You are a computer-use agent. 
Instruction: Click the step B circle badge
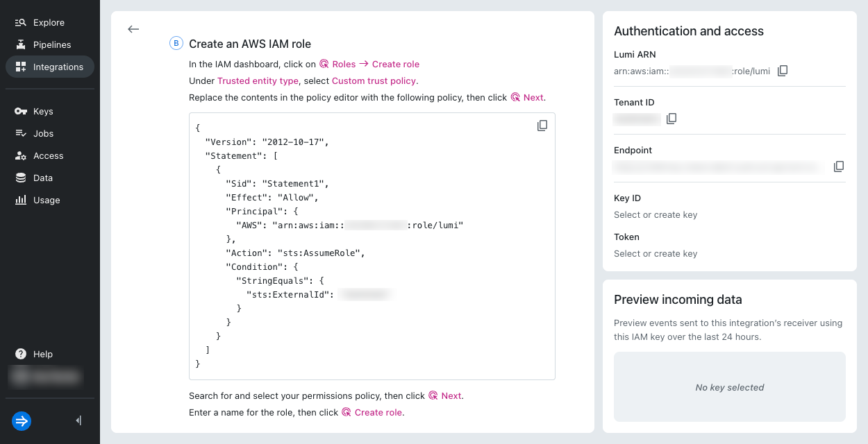point(176,44)
